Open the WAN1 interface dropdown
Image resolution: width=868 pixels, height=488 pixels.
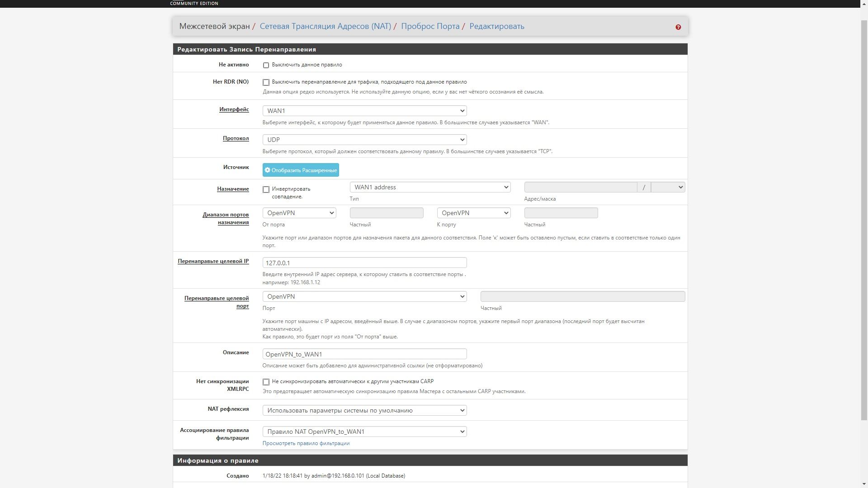pos(364,111)
